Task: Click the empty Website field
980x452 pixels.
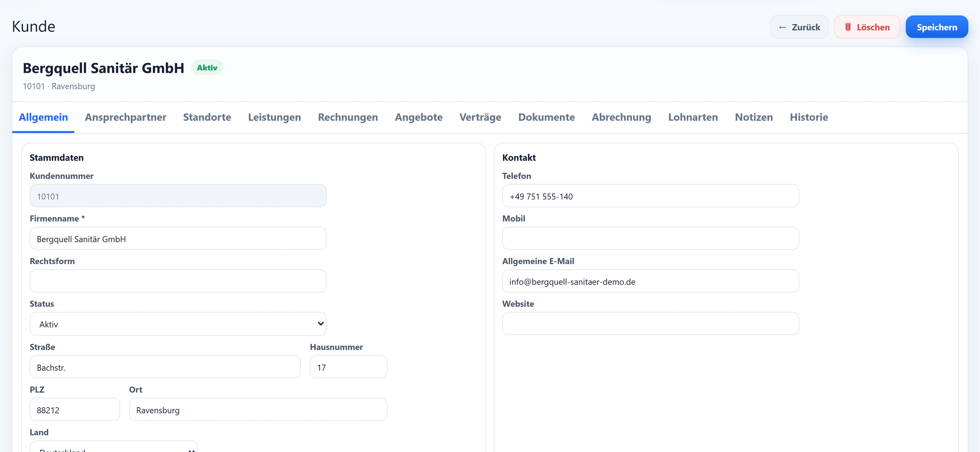Action: tap(651, 324)
